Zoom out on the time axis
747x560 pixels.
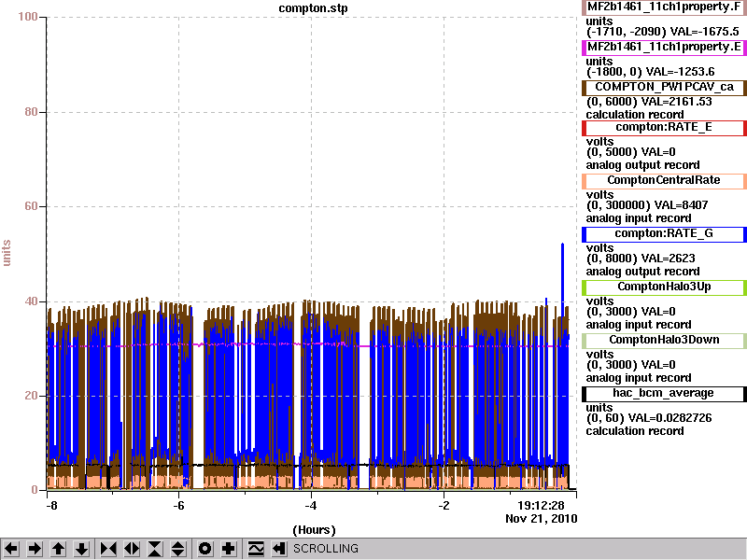tap(132, 549)
